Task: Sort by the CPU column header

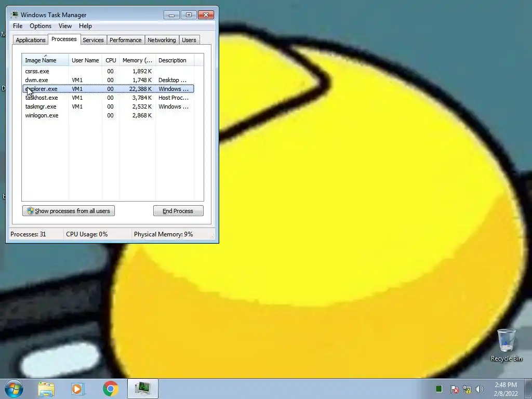Action: 111,60
